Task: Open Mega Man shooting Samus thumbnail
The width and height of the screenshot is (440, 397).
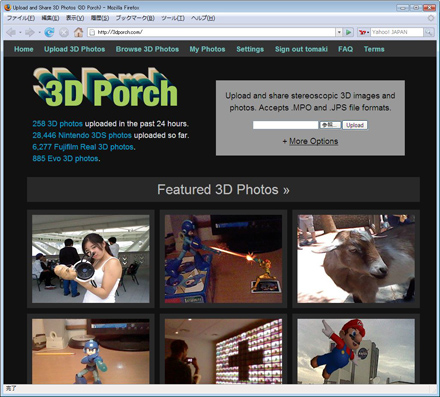Action: point(223,259)
